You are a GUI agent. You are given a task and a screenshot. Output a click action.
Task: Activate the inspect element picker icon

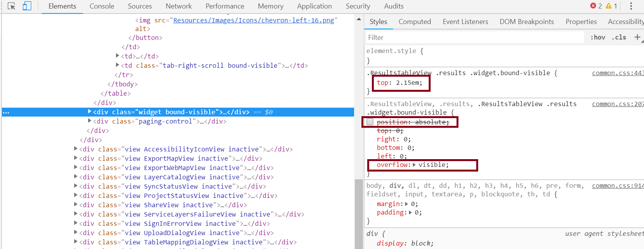[11, 6]
